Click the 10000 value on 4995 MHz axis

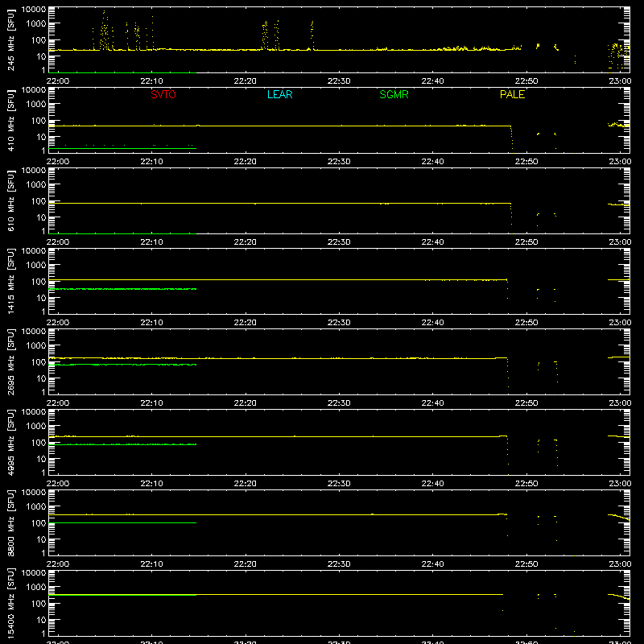coord(34,412)
